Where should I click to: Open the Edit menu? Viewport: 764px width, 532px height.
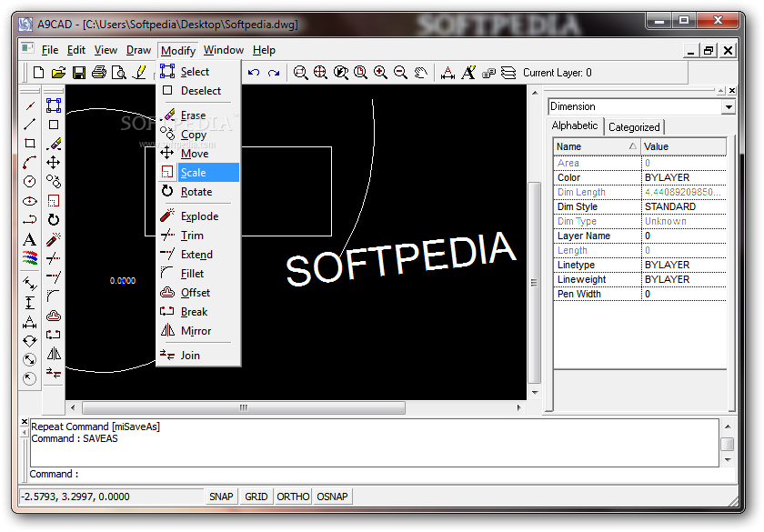76,50
